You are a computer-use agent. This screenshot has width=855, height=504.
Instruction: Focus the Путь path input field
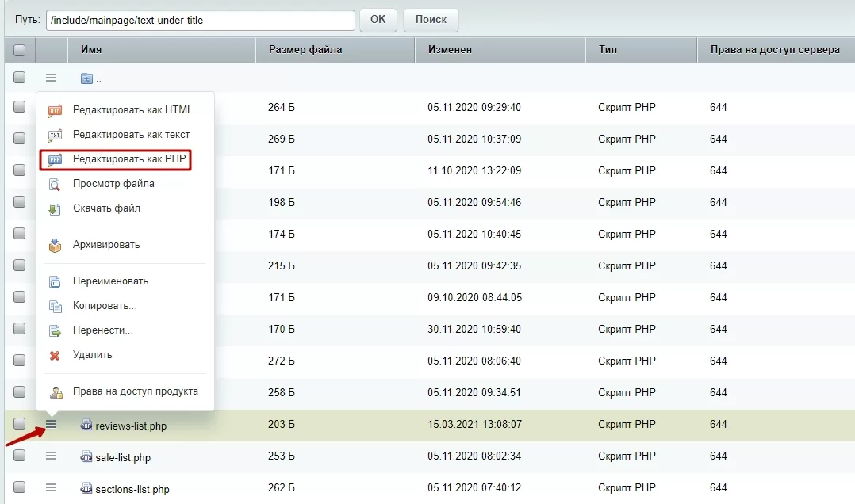pos(201,20)
